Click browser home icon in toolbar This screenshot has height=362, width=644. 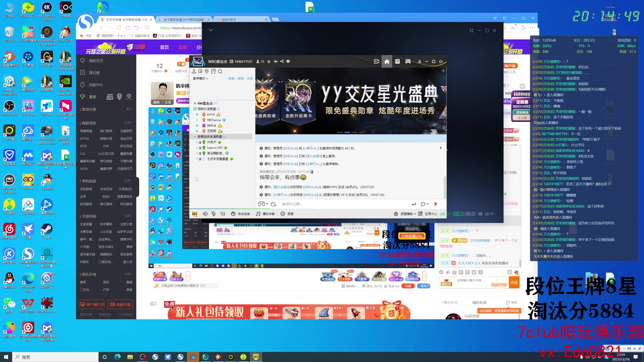pos(128,27)
